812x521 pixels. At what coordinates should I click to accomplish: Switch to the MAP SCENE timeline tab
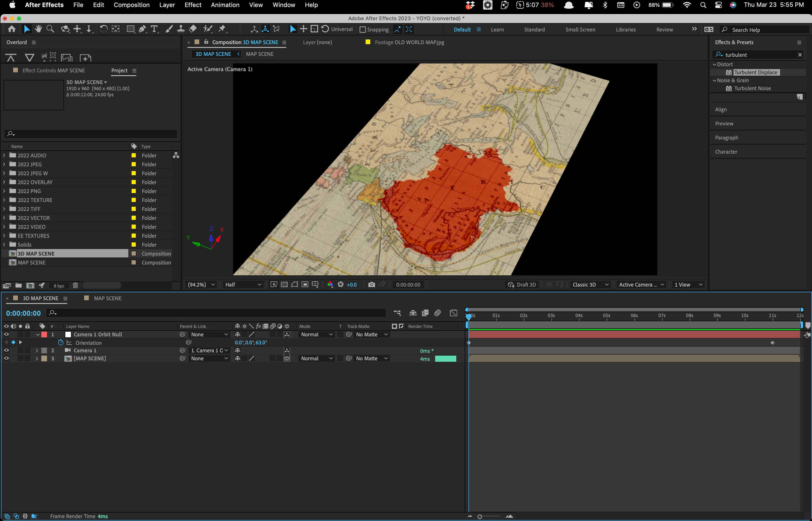click(x=107, y=298)
